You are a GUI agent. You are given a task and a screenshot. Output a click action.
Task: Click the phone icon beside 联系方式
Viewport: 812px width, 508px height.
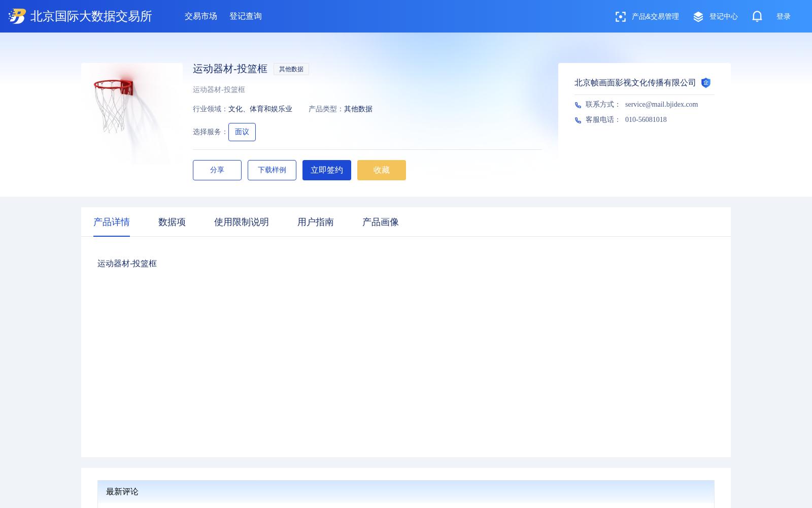[578, 105]
